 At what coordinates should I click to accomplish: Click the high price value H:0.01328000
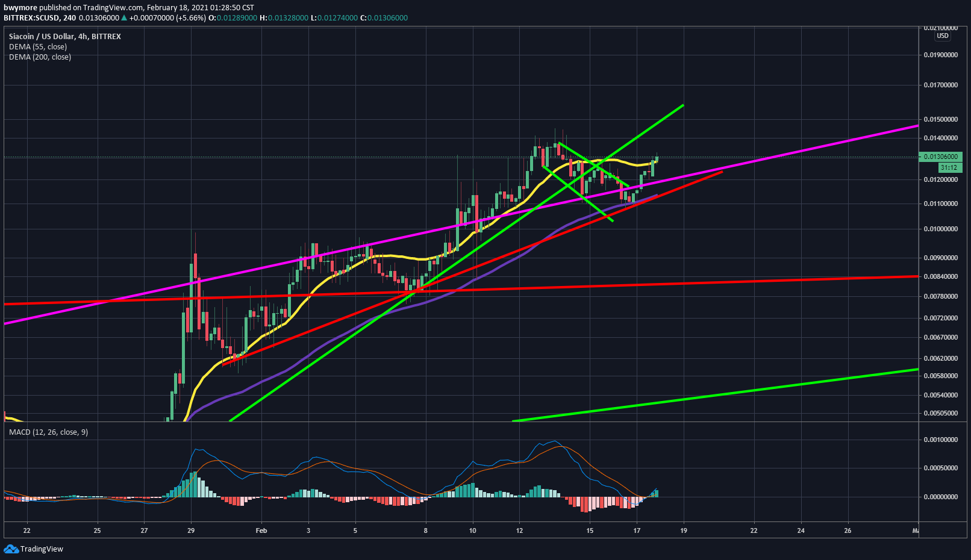[284, 18]
